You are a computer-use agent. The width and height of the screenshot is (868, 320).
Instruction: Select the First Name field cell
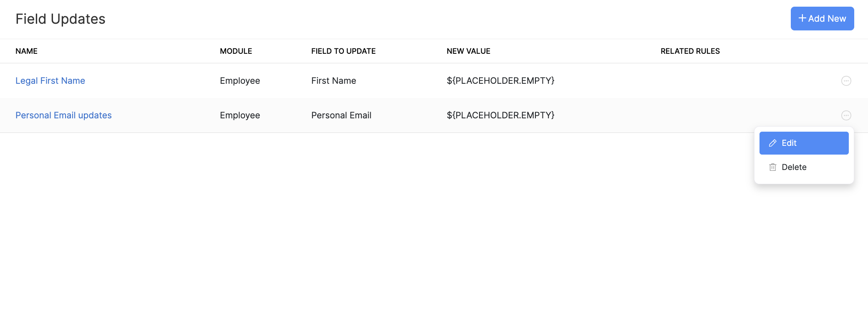333,81
